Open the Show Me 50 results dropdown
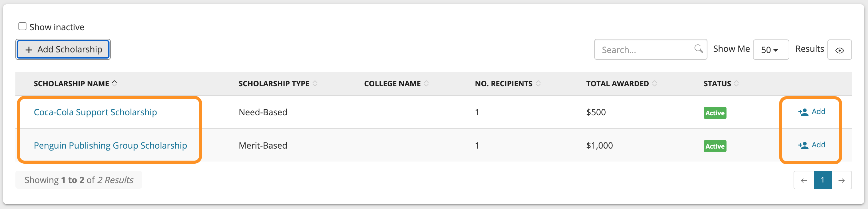The width and height of the screenshot is (868, 209). click(x=770, y=50)
